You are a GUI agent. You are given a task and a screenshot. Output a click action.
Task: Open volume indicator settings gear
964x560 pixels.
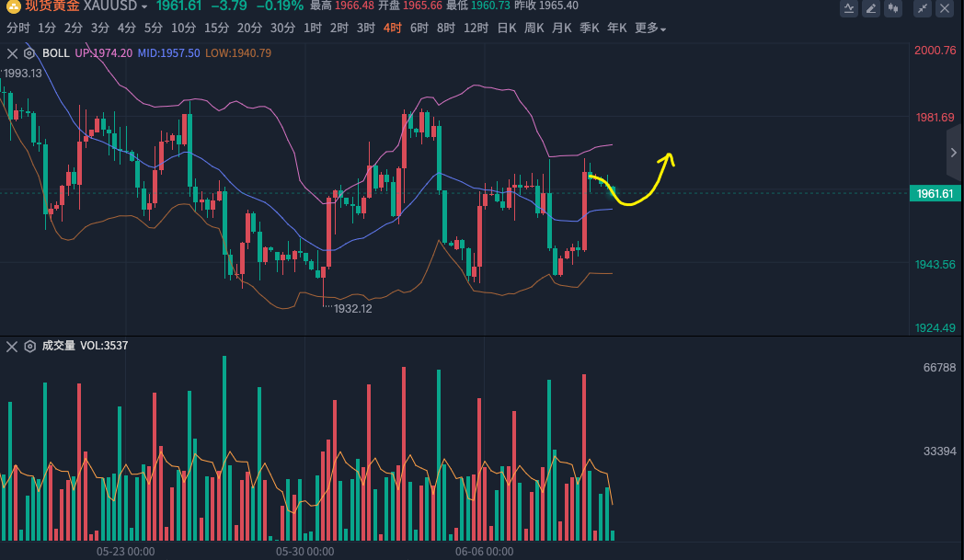point(29,347)
